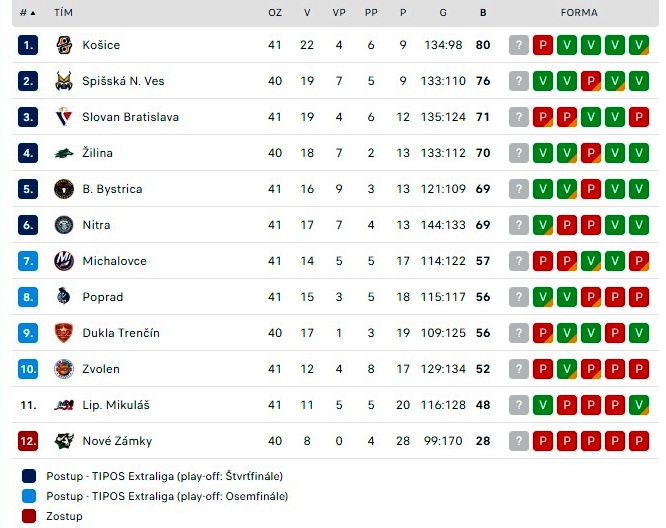Click the Dukla Trenčín crest icon
The width and height of the screenshot is (666, 528).
point(64,333)
